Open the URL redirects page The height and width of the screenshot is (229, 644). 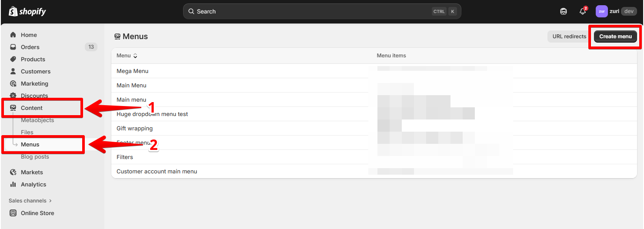click(x=569, y=37)
